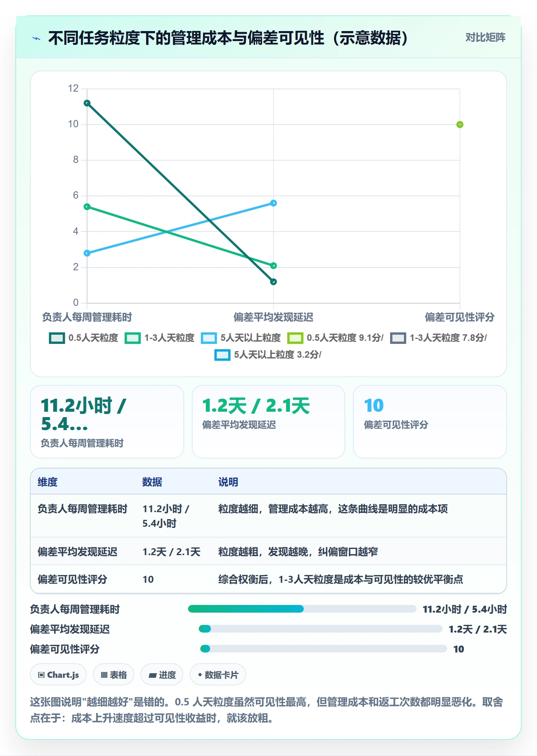Viewport: 537px width, 756px height.
Task: Toggle the 0.5人天粒度 legend series
Action: tap(84, 338)
